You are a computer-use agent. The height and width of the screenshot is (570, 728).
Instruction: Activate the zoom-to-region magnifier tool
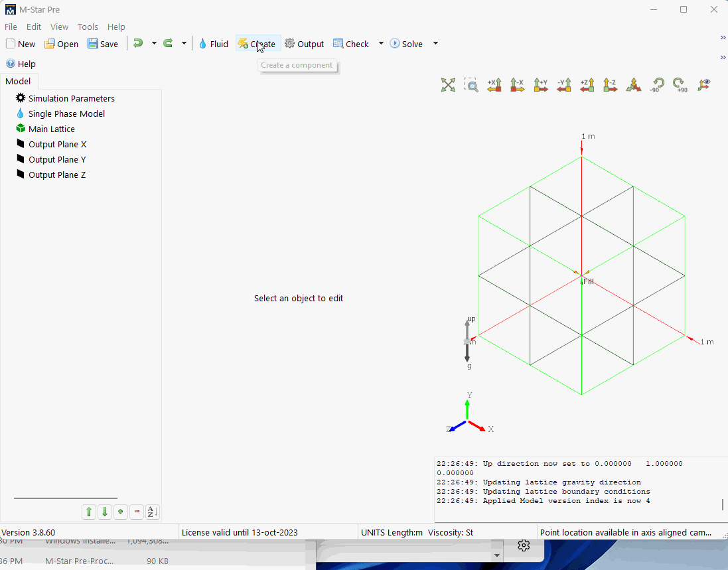pyautogui.click(x=471, y=85)
